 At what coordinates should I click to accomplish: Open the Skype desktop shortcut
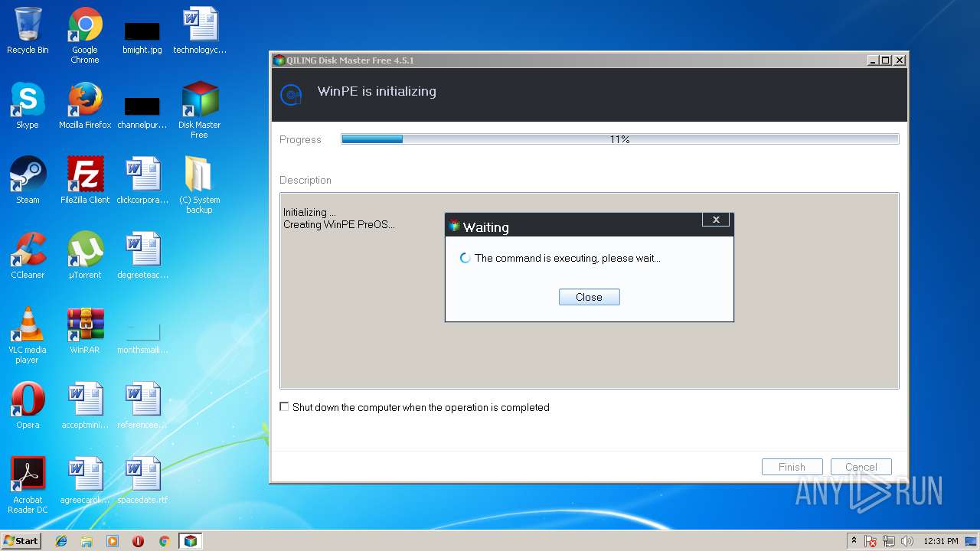28,106
